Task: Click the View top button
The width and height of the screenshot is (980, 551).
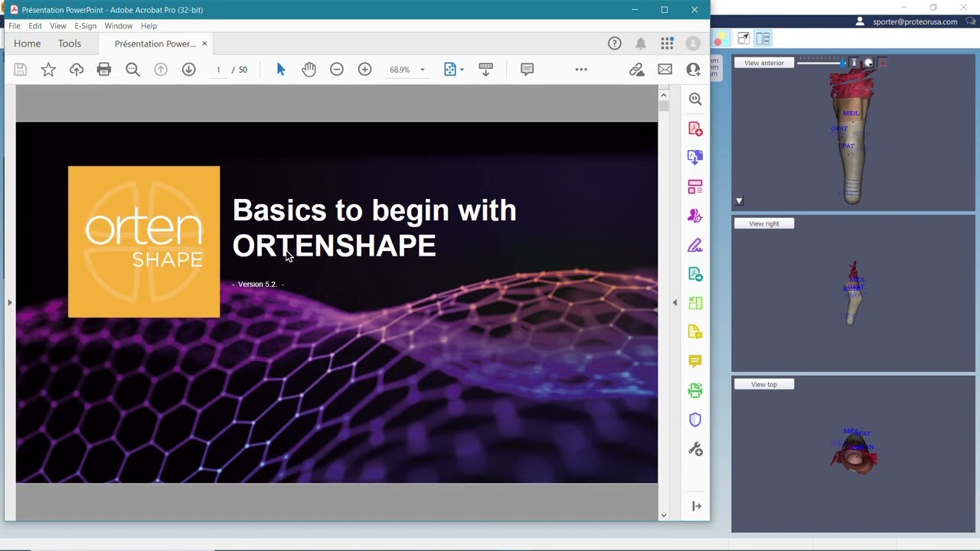Action: [764, 384]
